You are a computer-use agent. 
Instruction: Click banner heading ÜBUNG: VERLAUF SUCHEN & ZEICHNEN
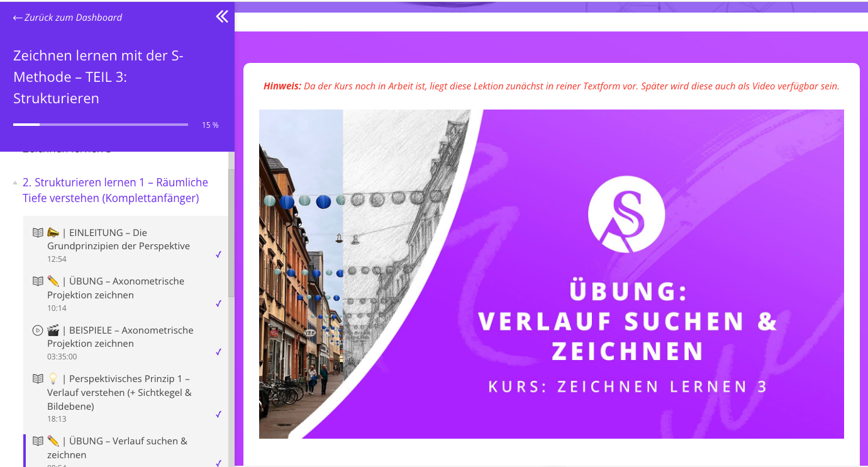coord(628,321)
